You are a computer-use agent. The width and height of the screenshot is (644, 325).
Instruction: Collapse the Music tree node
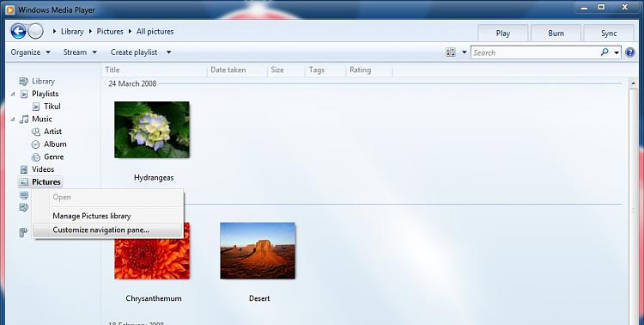13,120
